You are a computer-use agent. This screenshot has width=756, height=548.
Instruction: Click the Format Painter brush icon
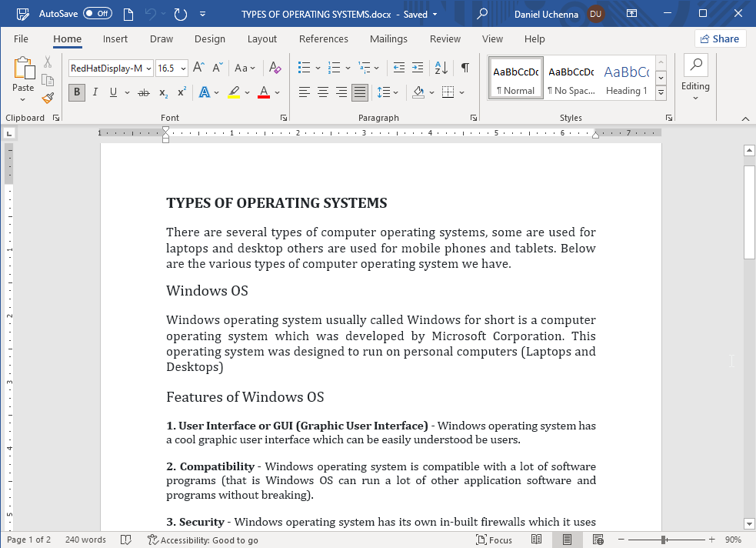[48, 98]
